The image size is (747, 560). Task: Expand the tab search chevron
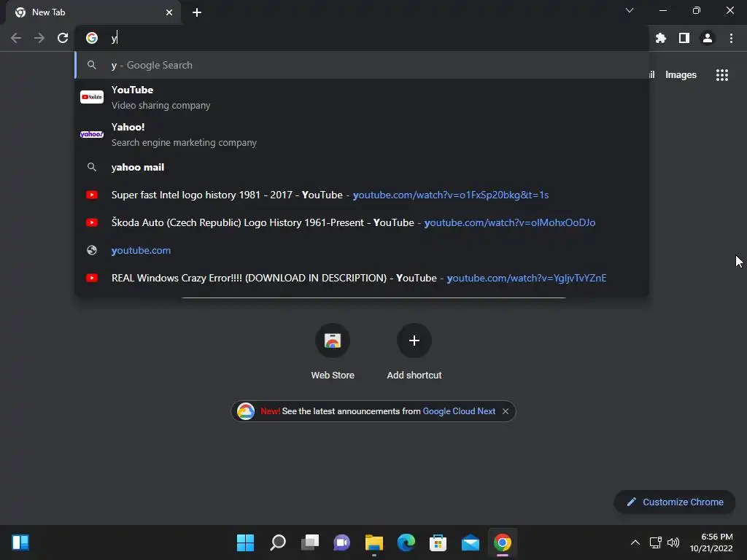pos(630,10)
